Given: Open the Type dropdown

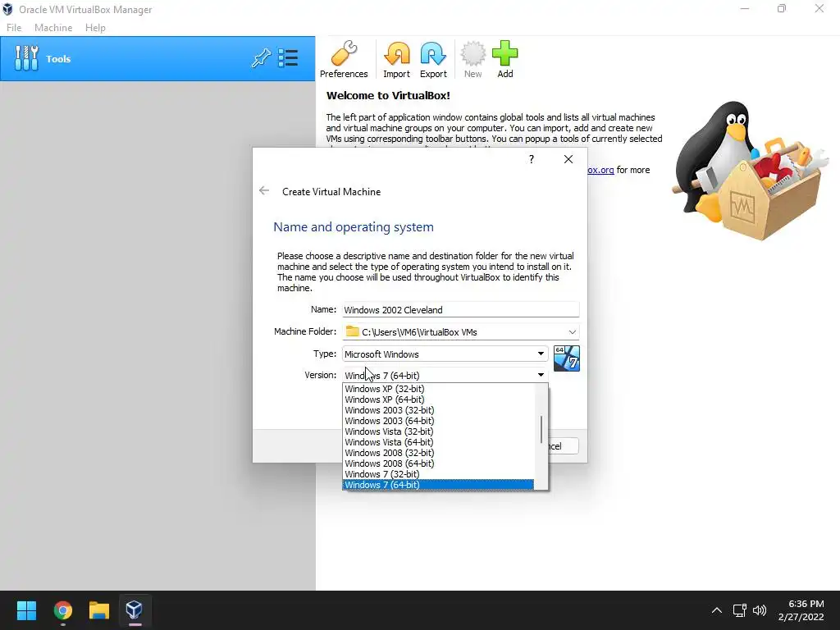Looking at the screenshot, I should click(445, 354).
